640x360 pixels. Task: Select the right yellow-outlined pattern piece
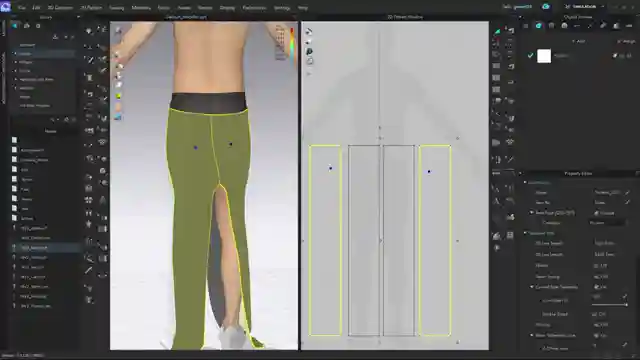tap(435, 240)
